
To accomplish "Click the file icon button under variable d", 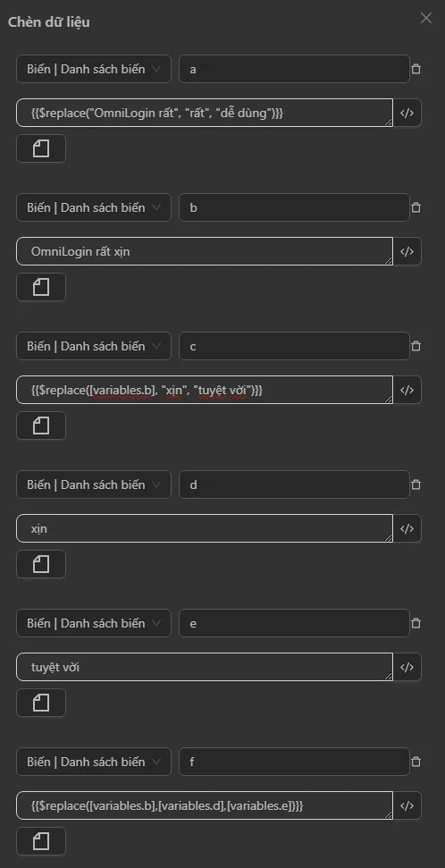I will coord(41,564).
